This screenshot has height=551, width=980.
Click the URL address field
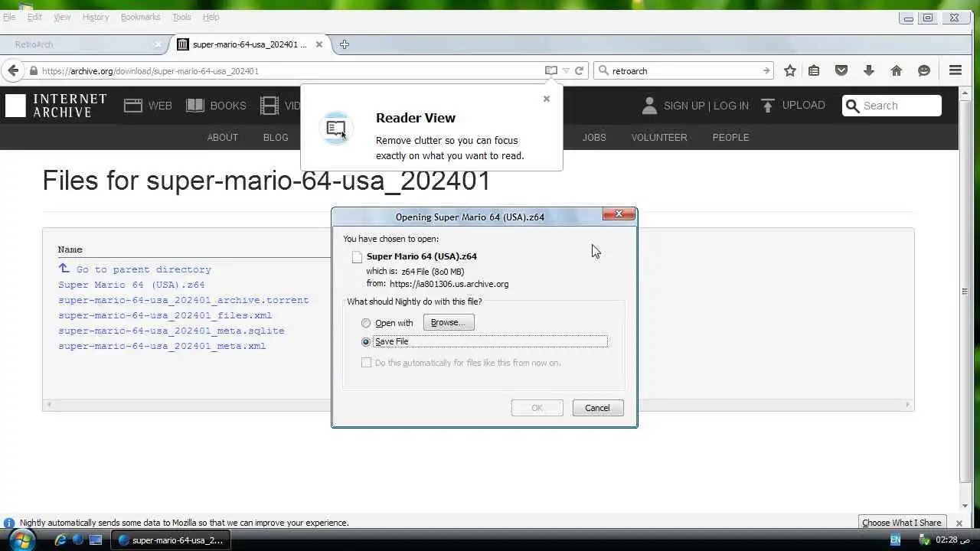tap(291, 70)
